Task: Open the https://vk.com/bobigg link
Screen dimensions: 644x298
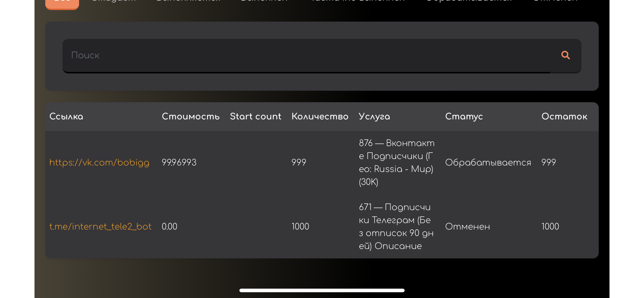Action: pyautogui.click(x=99, y=162)
